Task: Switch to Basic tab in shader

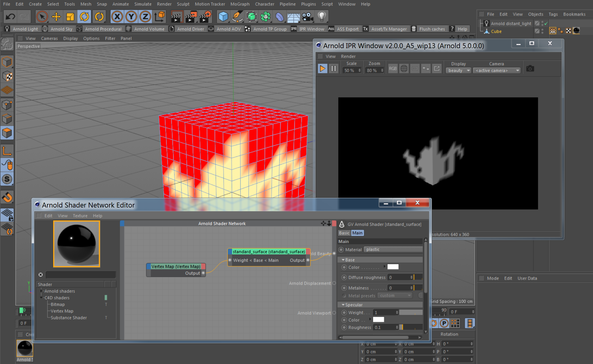Action: (x=344, y=233)
